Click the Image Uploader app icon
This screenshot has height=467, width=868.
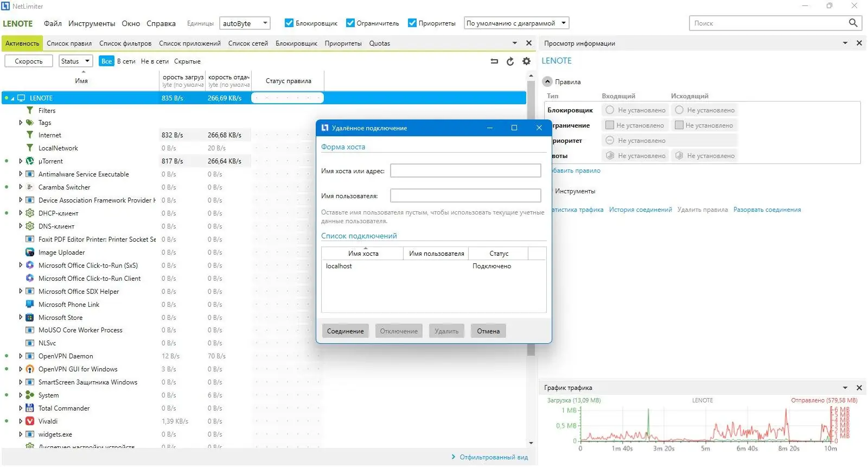pyautogui.click(x=30, y=253)
